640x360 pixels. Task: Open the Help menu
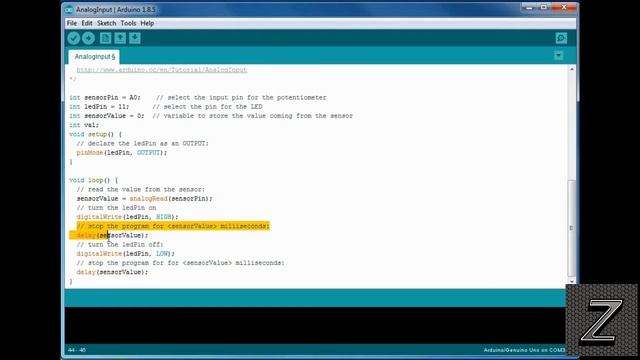click(x=147, y=23)
